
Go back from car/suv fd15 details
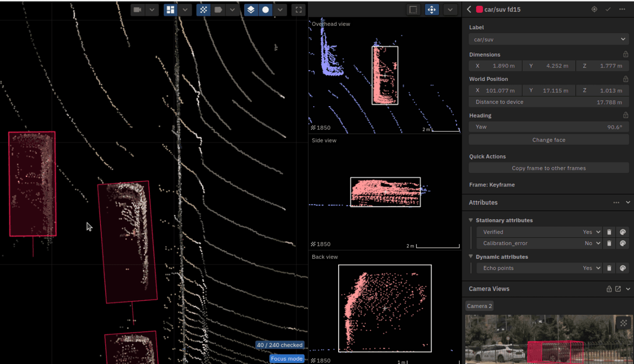pyautogui.click(x=469, y=10)
